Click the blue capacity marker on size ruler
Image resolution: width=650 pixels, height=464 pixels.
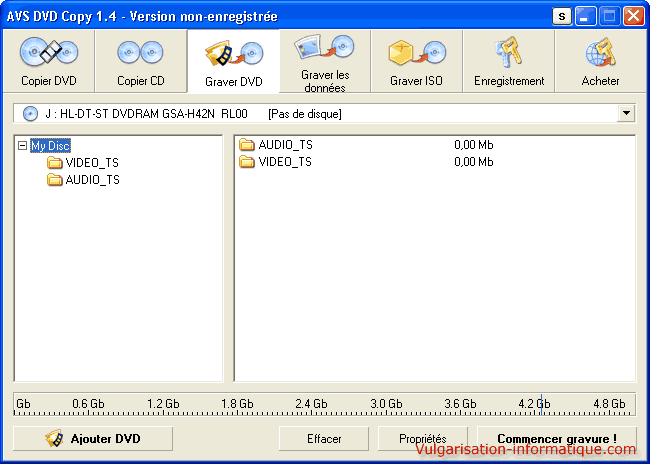[541, 404]
